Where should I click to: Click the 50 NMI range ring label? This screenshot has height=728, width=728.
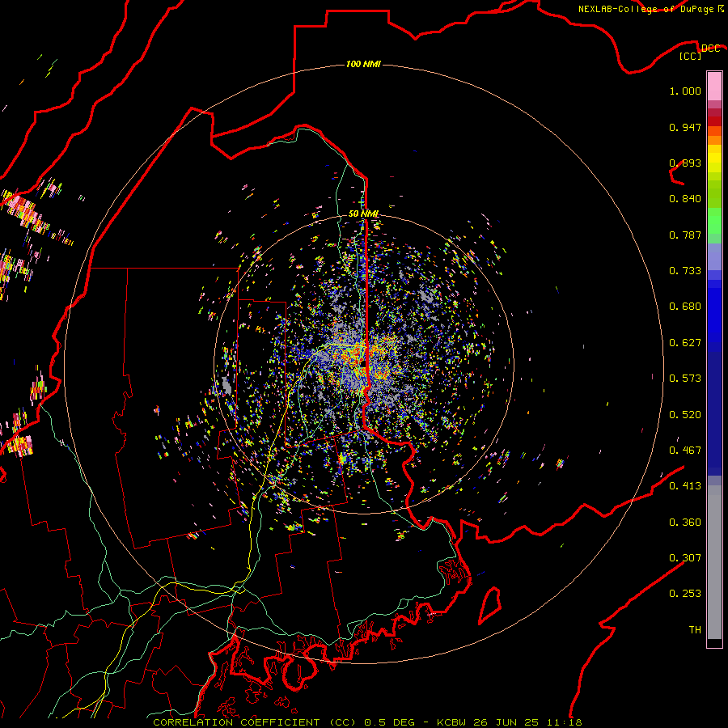click(x=363, y=214)
